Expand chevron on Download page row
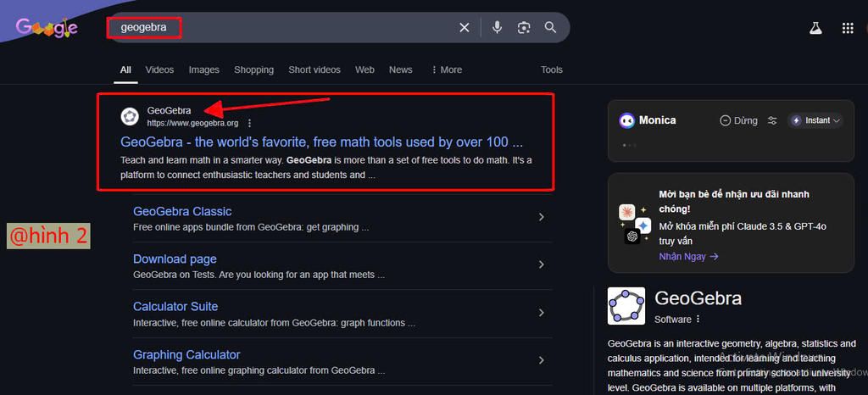This screenshot has width=868, height=395. pyautogui.click(x=542, y=265)
